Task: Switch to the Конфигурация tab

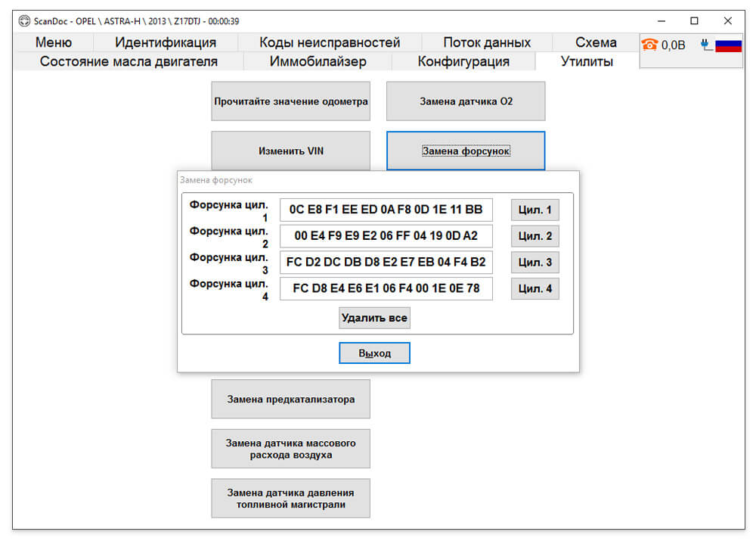Action: coord(463,61)
